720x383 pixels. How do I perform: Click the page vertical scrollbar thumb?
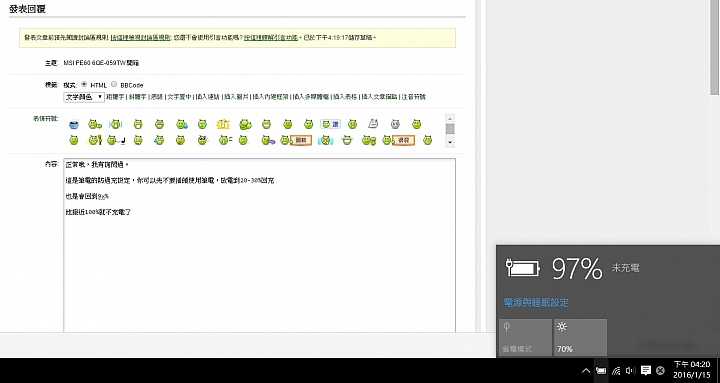pyautogui.click(x=715, y=47)
